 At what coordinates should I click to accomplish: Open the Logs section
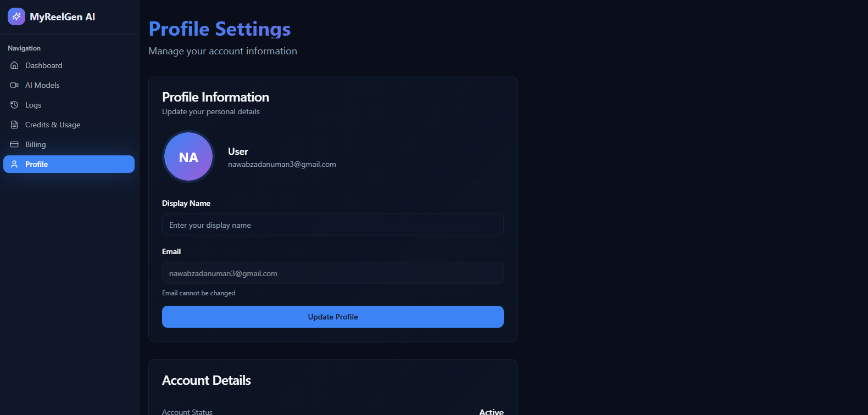pos(69,105)
